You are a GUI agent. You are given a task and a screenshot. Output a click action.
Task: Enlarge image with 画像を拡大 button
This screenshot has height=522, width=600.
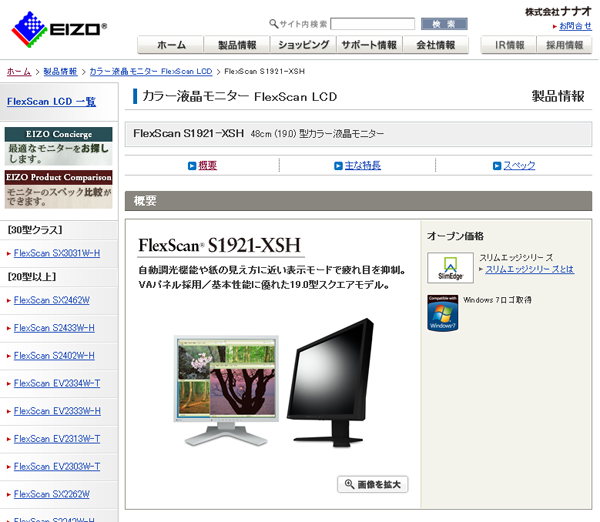point(373,484)
